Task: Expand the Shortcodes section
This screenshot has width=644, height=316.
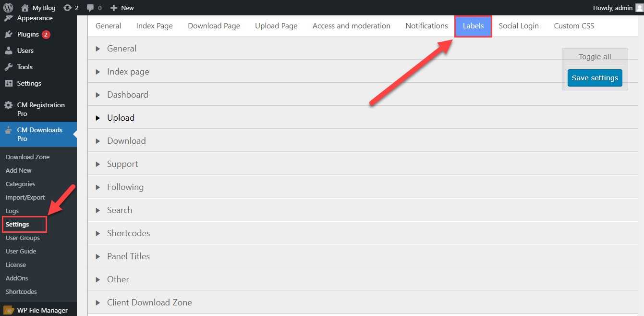Action: pos(363,233)
